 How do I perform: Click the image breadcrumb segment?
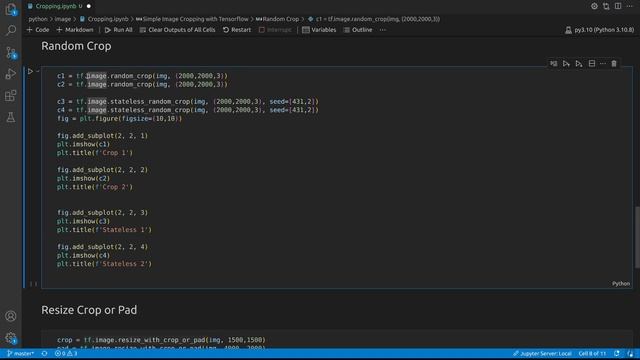pyautogui.click(x=62, y=19)
